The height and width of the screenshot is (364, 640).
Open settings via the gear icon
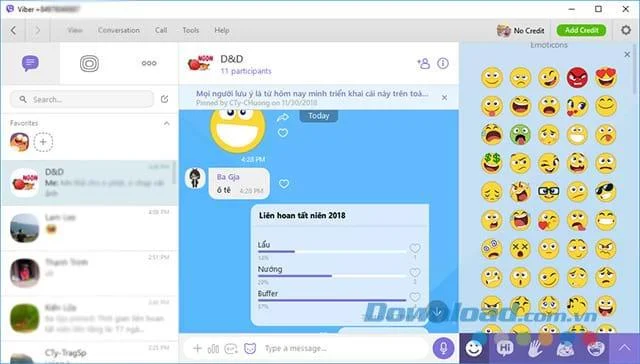(x=626, y=30)
